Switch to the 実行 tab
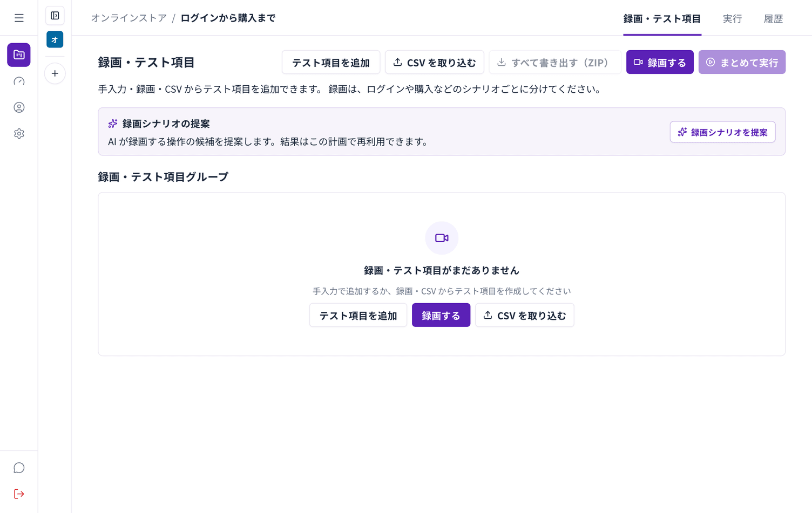Screen dimensions: 812x513 click(x=732, y=19)
